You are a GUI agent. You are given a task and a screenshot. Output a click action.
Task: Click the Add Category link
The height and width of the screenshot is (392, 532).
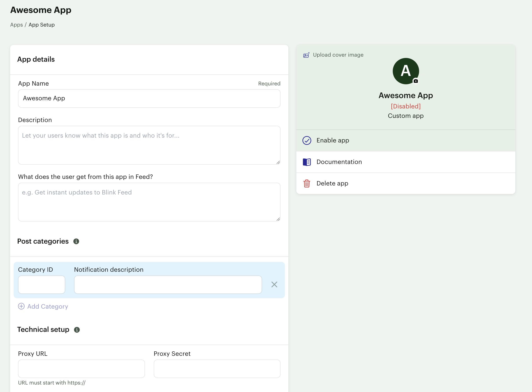point(47,306)
